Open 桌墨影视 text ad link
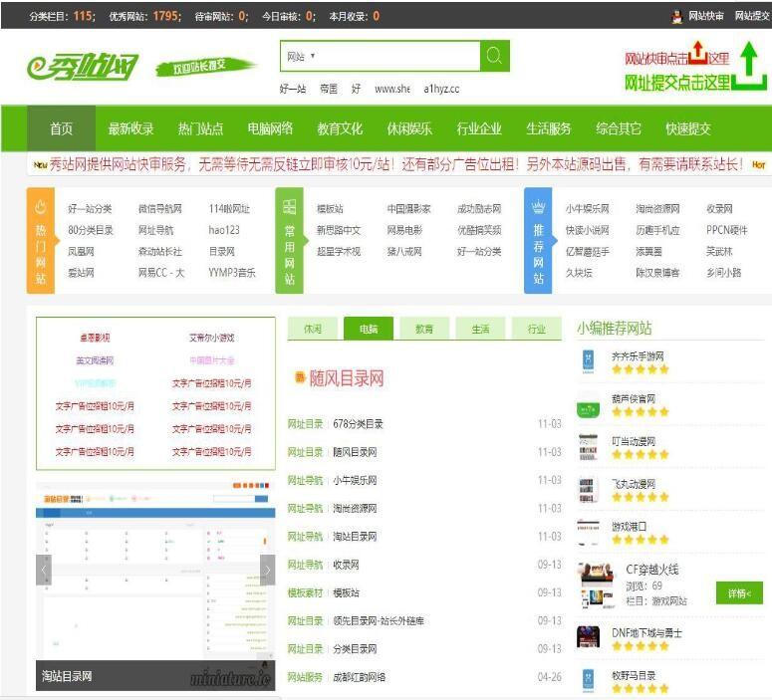The height and width of the screenshot is (700, 772). [x=95, y=338]
